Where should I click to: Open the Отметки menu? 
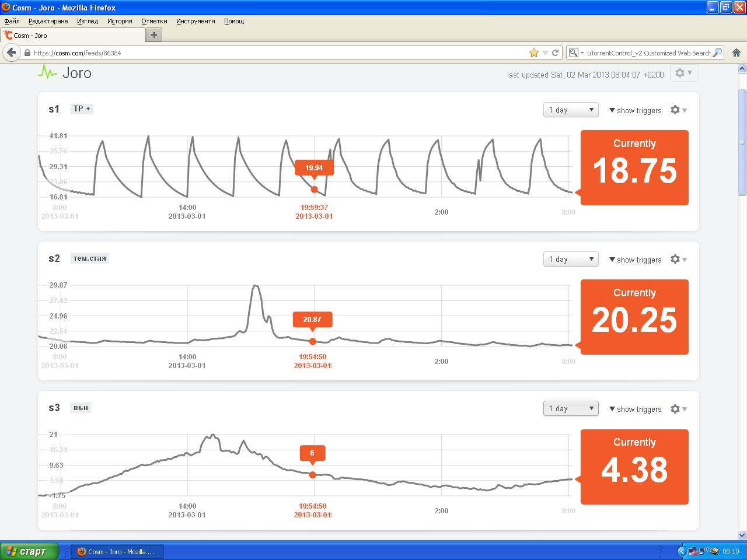click(154, 21)
